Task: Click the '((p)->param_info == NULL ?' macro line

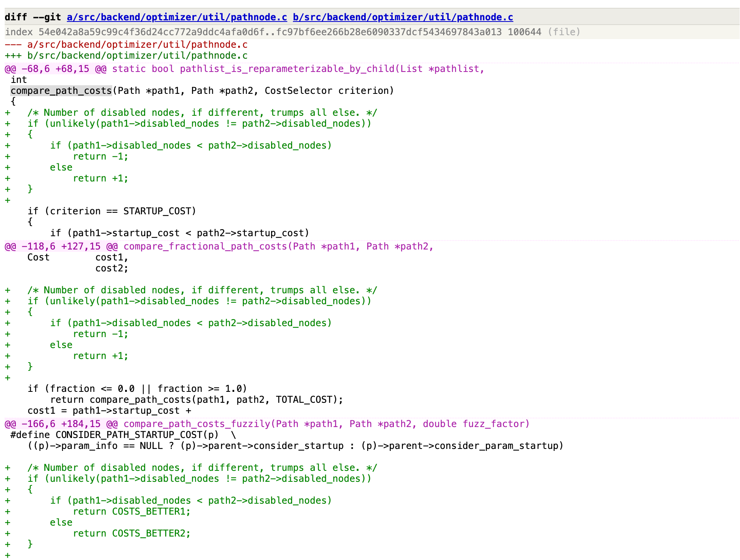Action: point(295,446)
